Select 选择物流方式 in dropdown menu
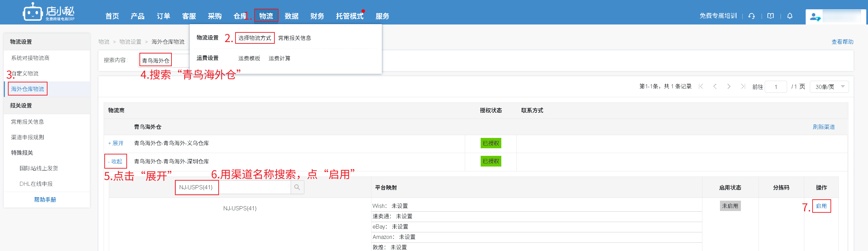Image resolution: width=868 pixels, height=251 pixels. (254, 38)
